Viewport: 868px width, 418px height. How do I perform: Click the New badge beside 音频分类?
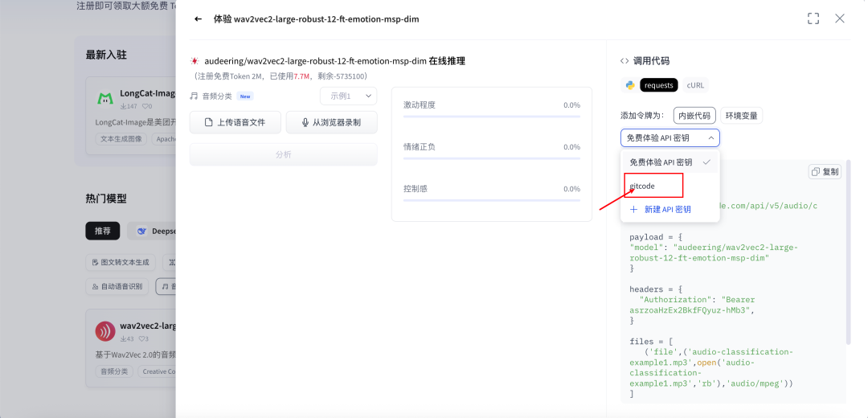coord(244,96)
